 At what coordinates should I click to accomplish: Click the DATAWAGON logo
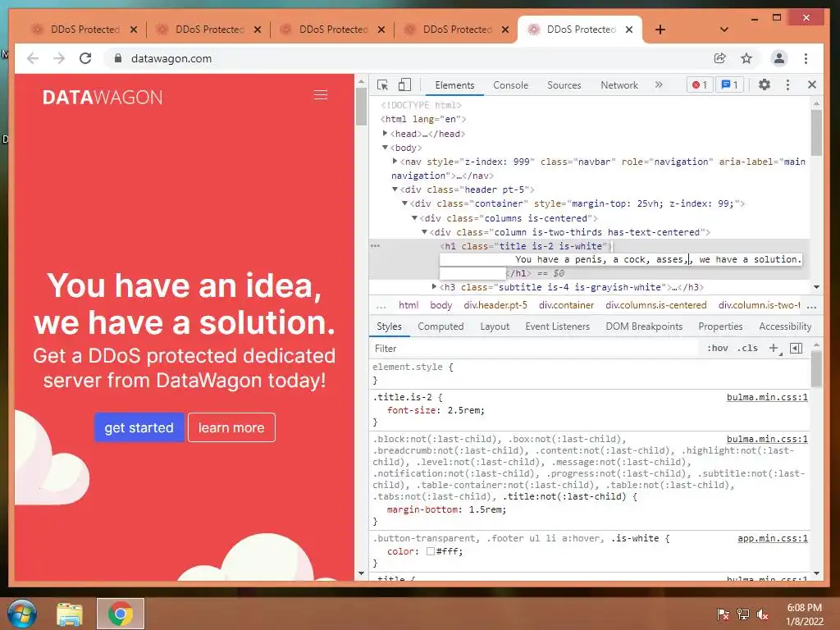tap(103, 97)
